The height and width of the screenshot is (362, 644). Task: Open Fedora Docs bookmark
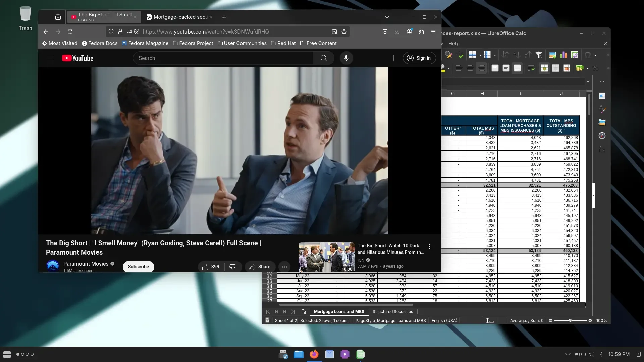pyautogui.click(x=100, y=43)
